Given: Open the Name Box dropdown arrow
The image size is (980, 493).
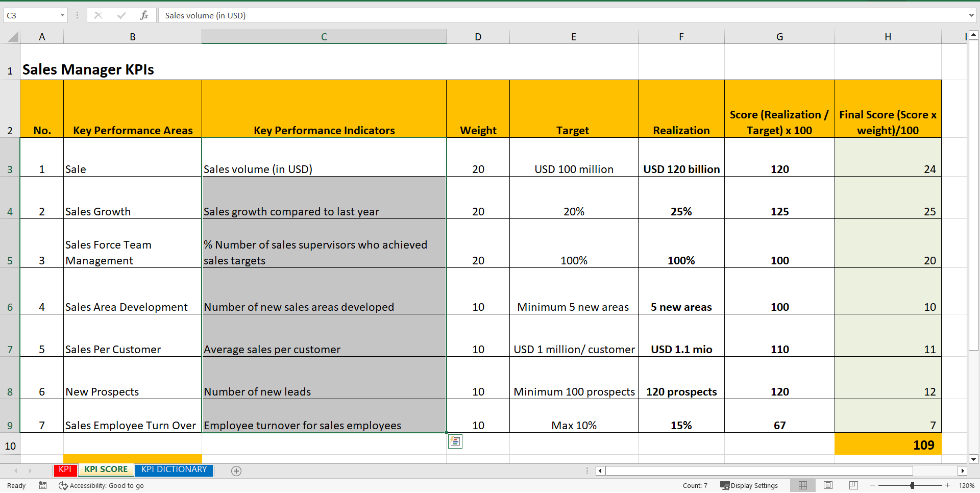Looking at the screenshot, I should click(62, 15).
